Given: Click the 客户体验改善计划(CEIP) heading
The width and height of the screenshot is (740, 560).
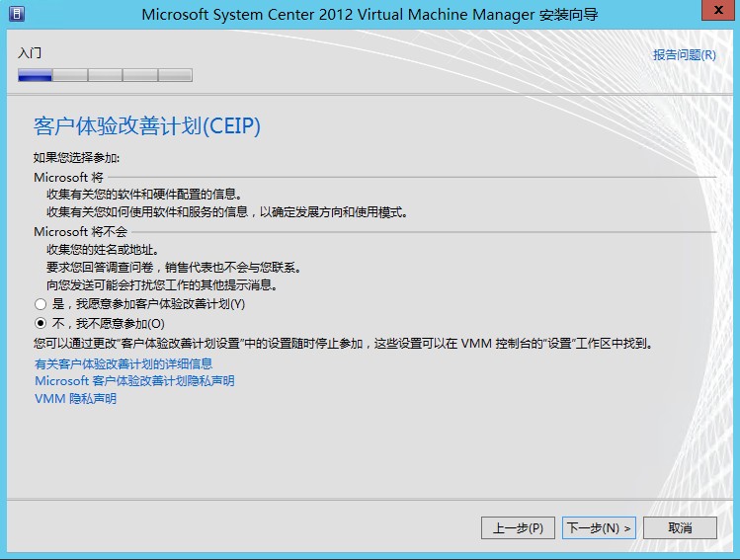Looking at the screenshot, I should tap(147, 126).
